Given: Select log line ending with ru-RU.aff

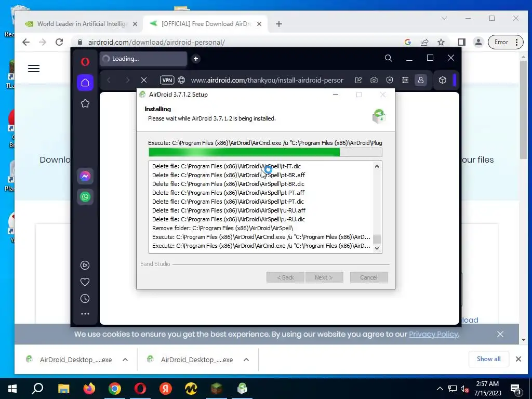Looking at the screenshot, I should pos(229,210).
